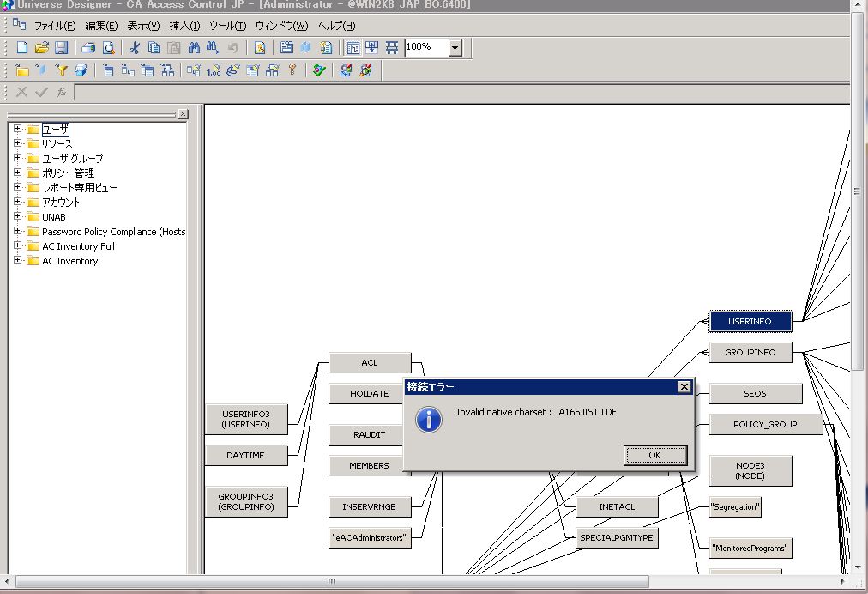The height and width of the screenshot is (594, 868).
Task: Click the Insert Context hierarchy icon
Action: [x=167, y=70]
